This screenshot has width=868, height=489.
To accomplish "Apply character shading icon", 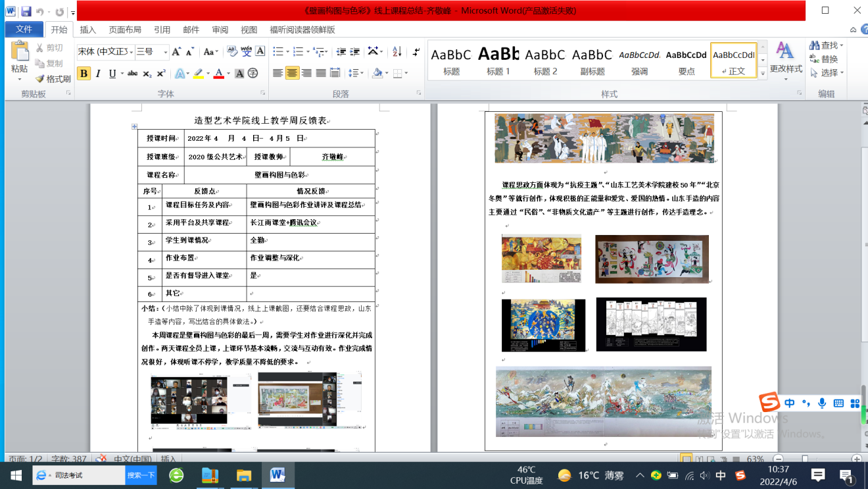I will (x=239, y=73).
